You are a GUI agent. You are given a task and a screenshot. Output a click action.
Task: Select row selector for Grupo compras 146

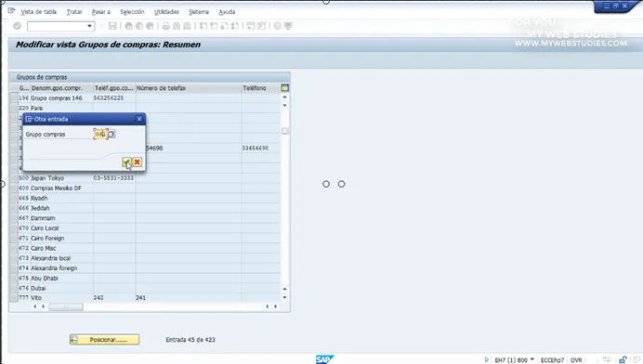(14, 98)
